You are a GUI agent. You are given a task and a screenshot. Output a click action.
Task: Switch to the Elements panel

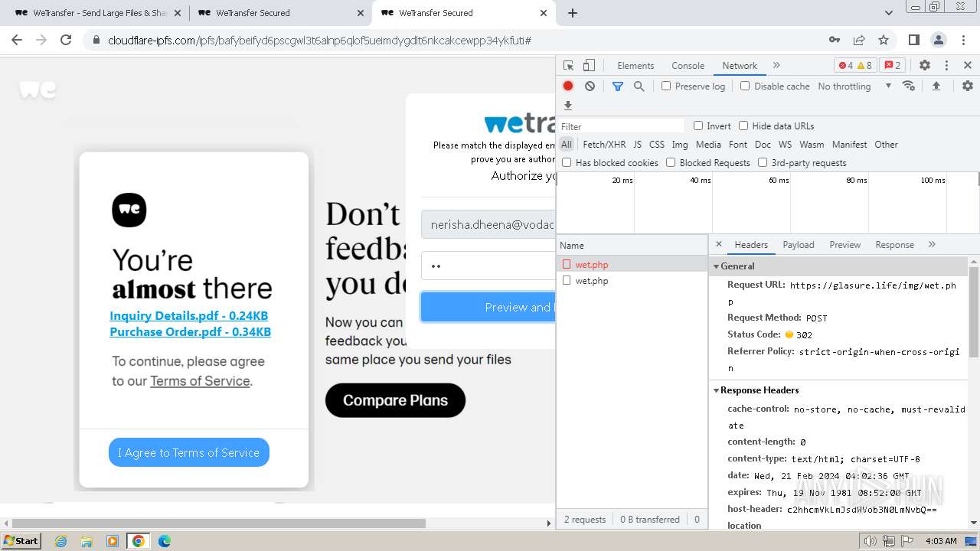[635, 66]
